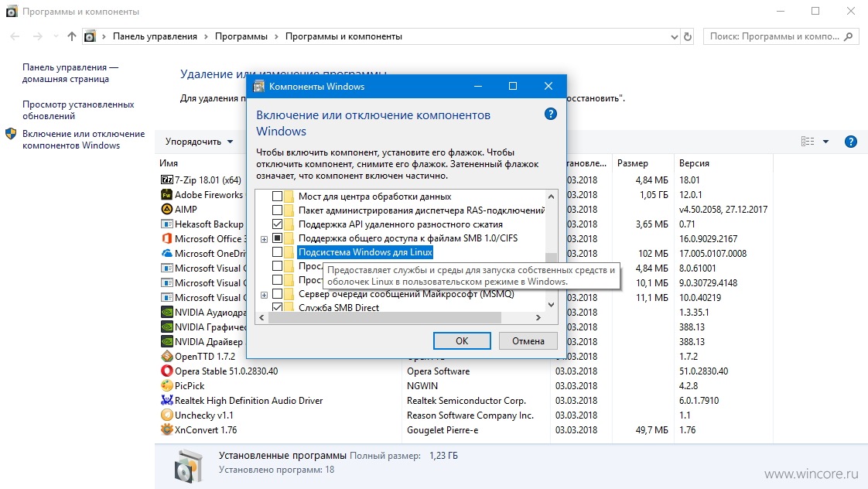Expand the SMB 1.0/CIFS tree node
The image size is (868, 489).
click(x=264, y=238)
